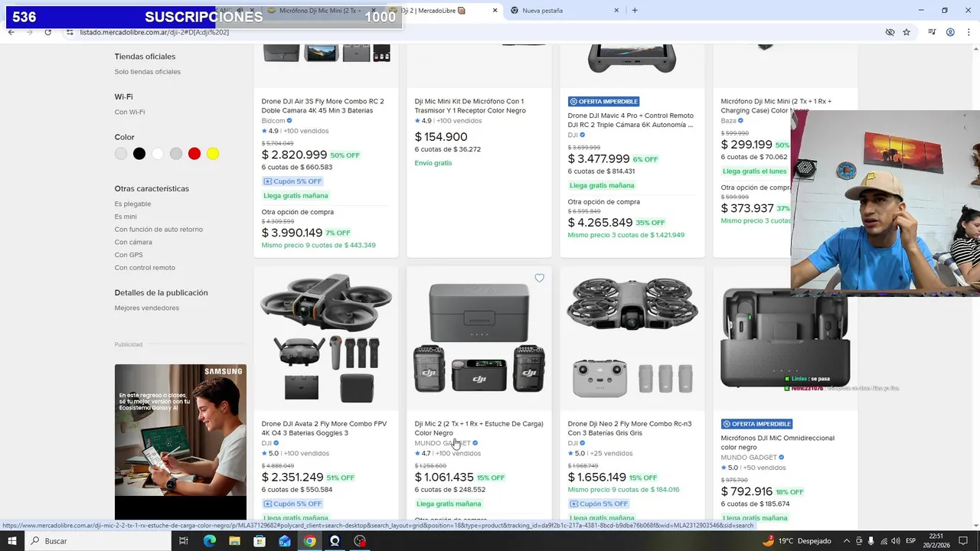Viewport: 980px width, 551px height.
Task: Open volume control in system tray
Action: point(896,541)
